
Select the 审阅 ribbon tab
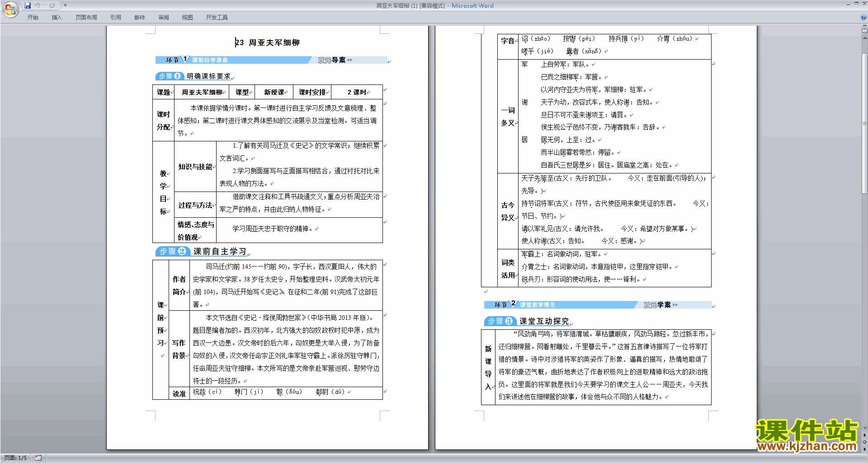pos(164,18)
